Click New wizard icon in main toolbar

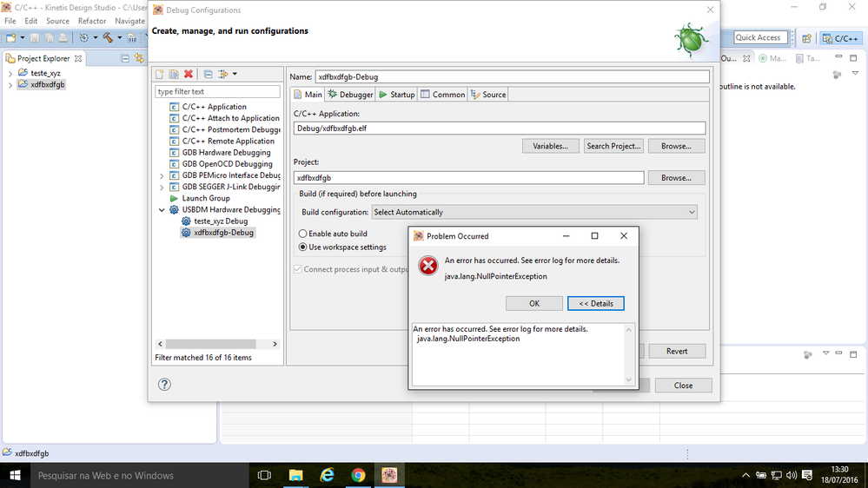[11, 37]
